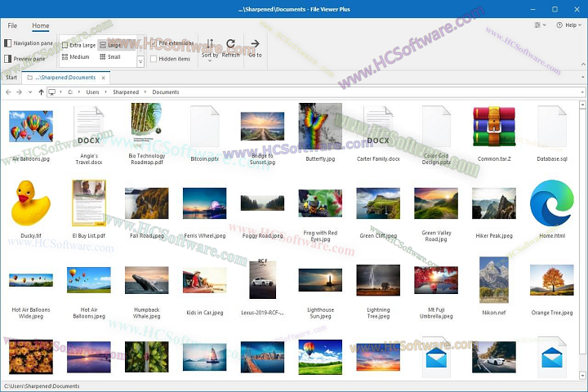Viewport: 588px width, 392px height.
Task: Select Common.tar.Z archive icon
Action: coord(494,127)
